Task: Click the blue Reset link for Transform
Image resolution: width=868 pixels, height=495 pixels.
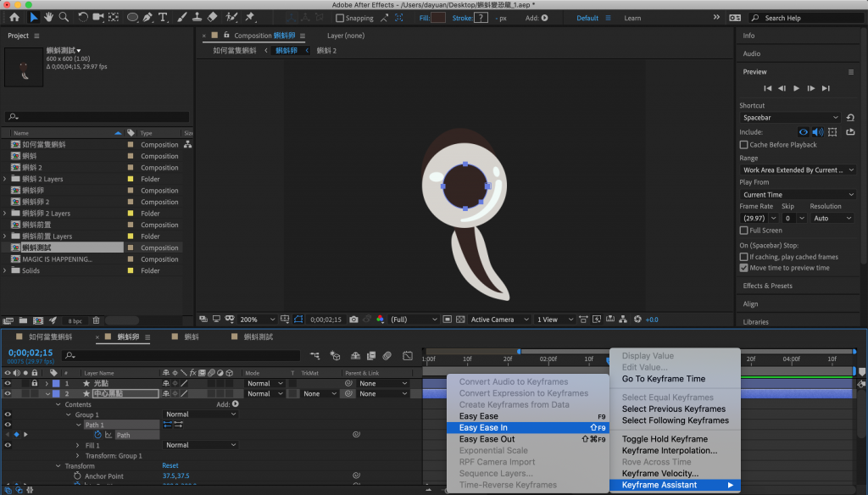Action: tap(170, 466)
